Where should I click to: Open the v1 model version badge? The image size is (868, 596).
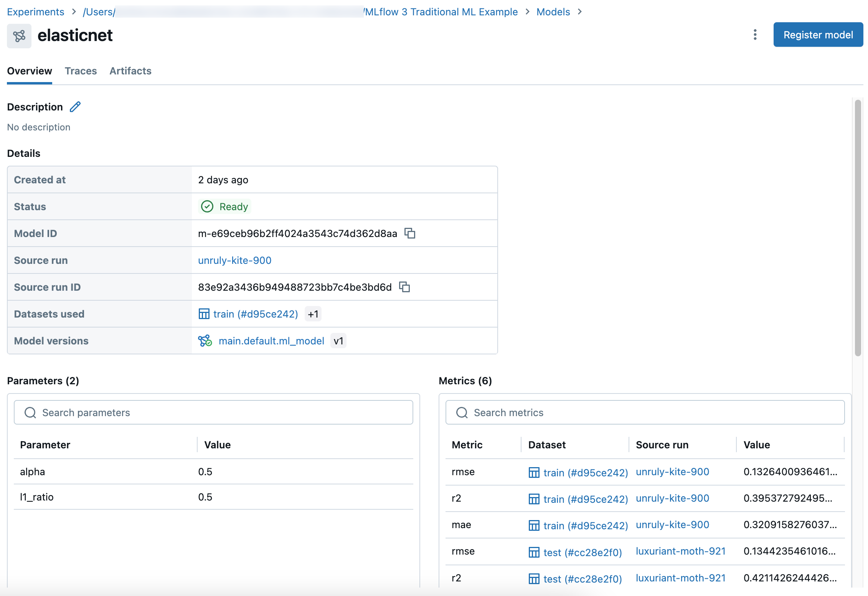pyautogui.click(x=338, y=341)
